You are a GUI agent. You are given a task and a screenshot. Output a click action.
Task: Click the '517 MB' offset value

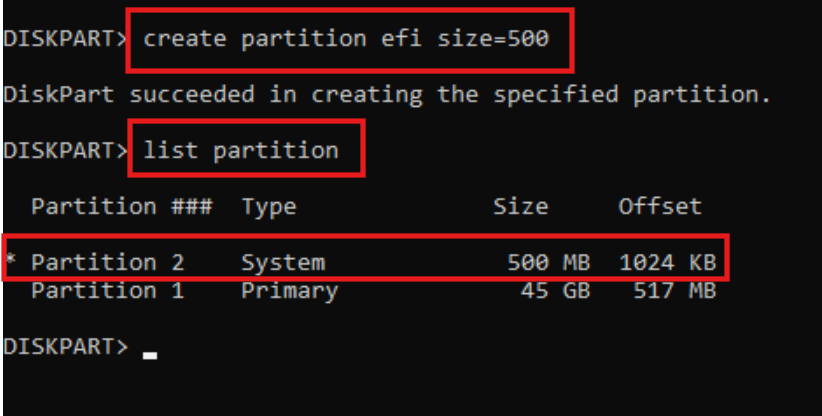coord(674,291)
